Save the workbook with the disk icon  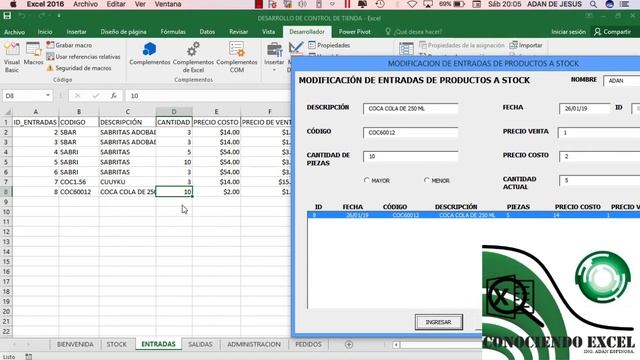(7, 16)
